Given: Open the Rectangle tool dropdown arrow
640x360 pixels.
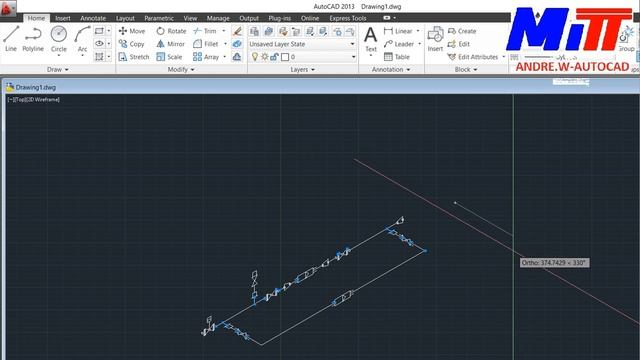Looking at the screenshot, I should tap(109, 31).
